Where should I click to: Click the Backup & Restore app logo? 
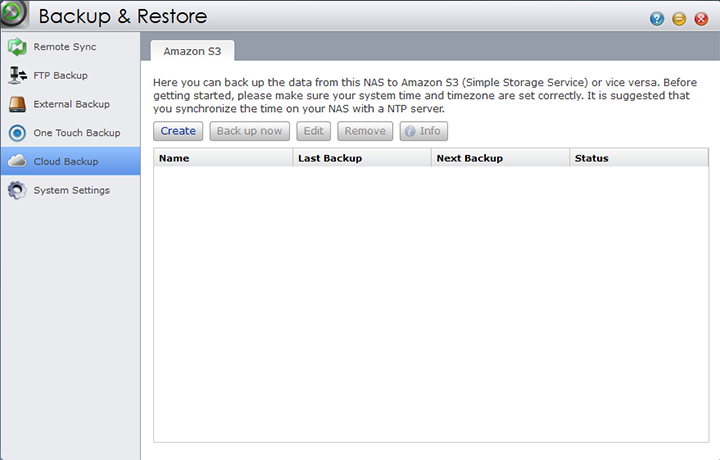click(15, 16)
